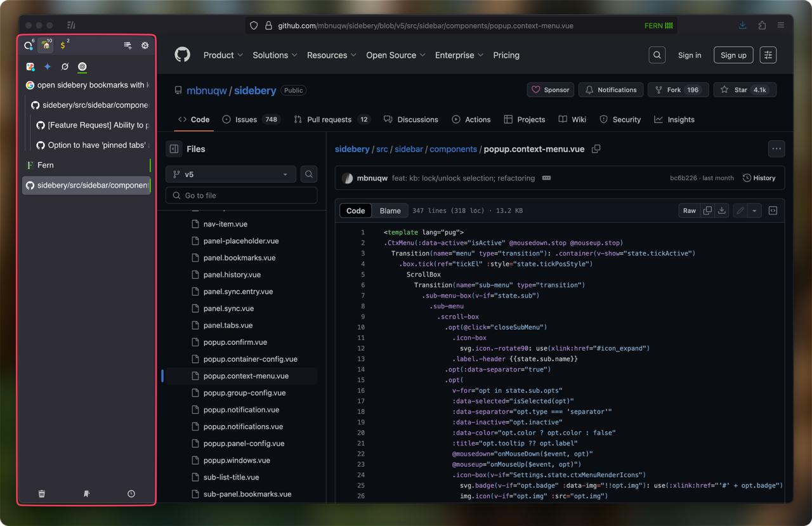Open the Security tab
812x526 pixels.
[620, 119]
